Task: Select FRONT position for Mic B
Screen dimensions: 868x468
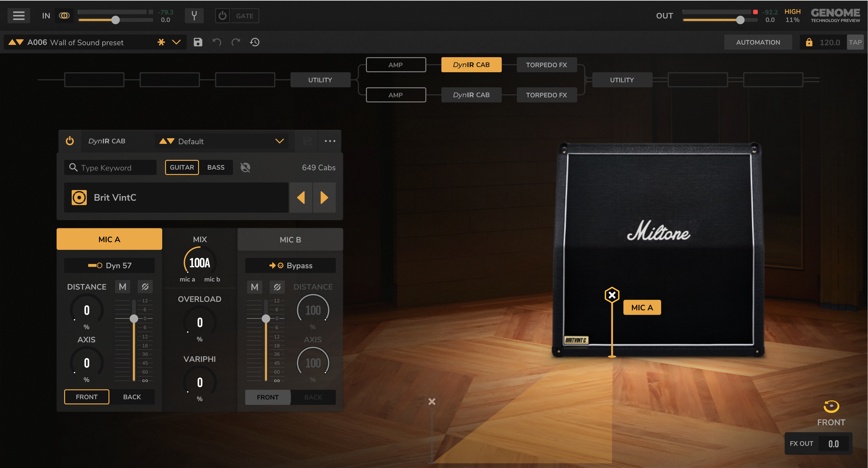Action: pyautogui.click(x=268, y=397)
